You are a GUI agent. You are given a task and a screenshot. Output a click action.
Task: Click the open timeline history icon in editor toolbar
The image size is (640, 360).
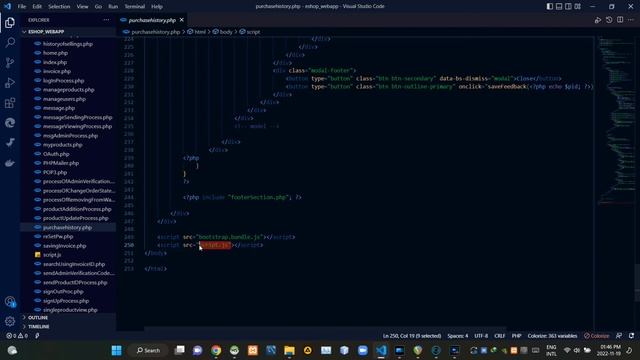[609, 20]
